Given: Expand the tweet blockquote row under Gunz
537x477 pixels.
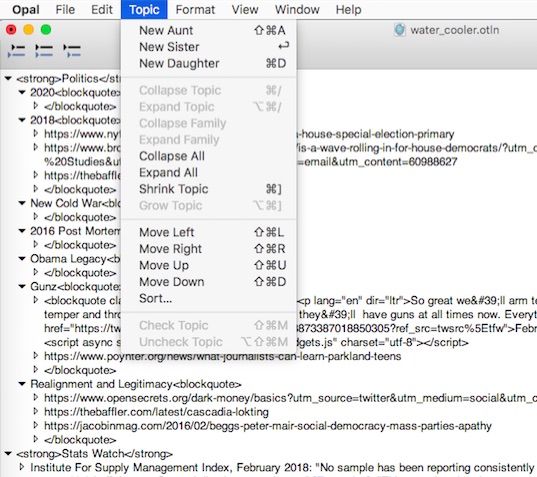Looking at the screenshot, I should pos(36,301).
